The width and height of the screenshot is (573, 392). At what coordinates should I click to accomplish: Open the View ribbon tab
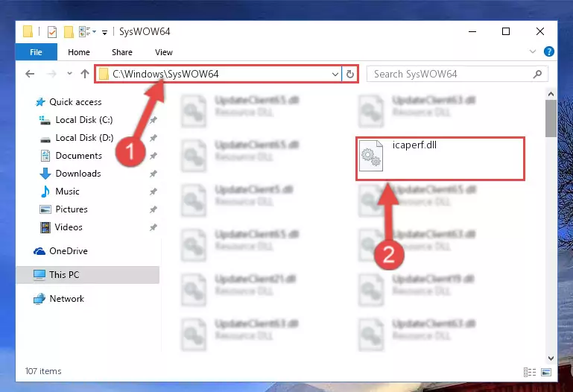163,52
